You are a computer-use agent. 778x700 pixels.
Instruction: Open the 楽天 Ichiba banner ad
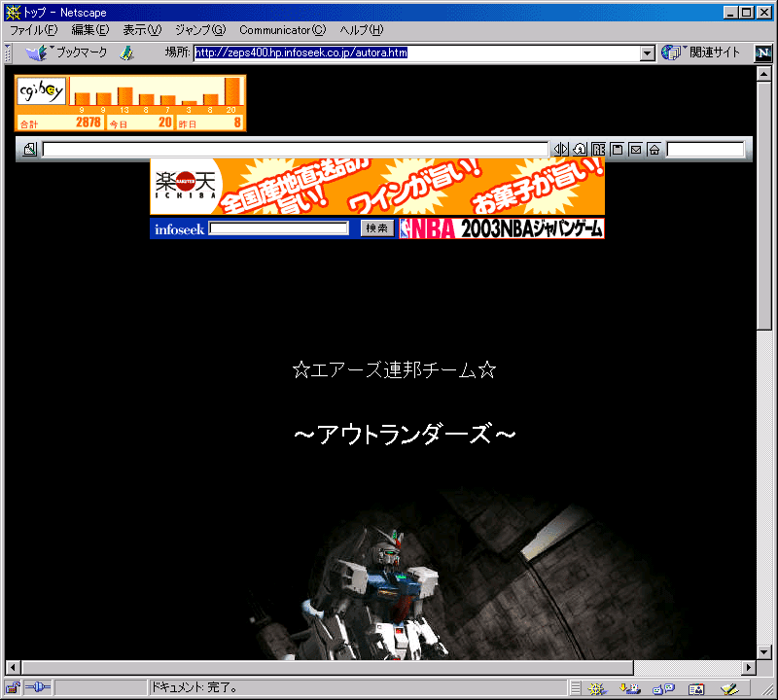pos(377,187)
